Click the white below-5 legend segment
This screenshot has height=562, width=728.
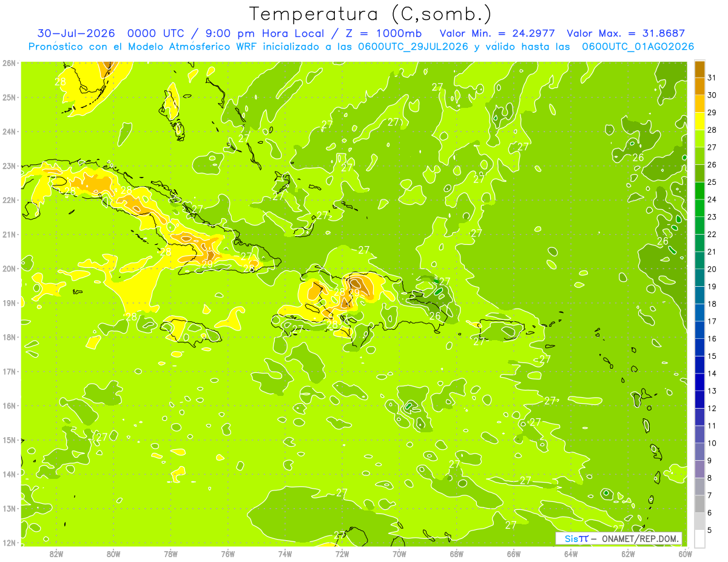click(x=699, y=538)
